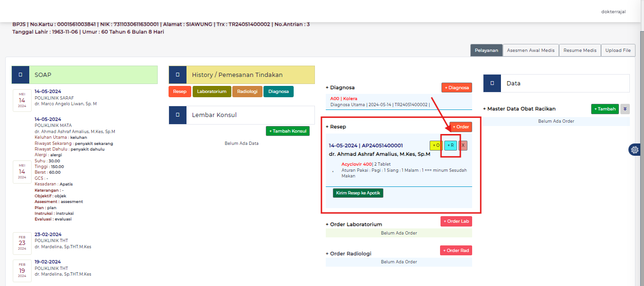Click the SOAP panel header icon
Viewport: 644px width, 286px height.
[x=20, y=75]
